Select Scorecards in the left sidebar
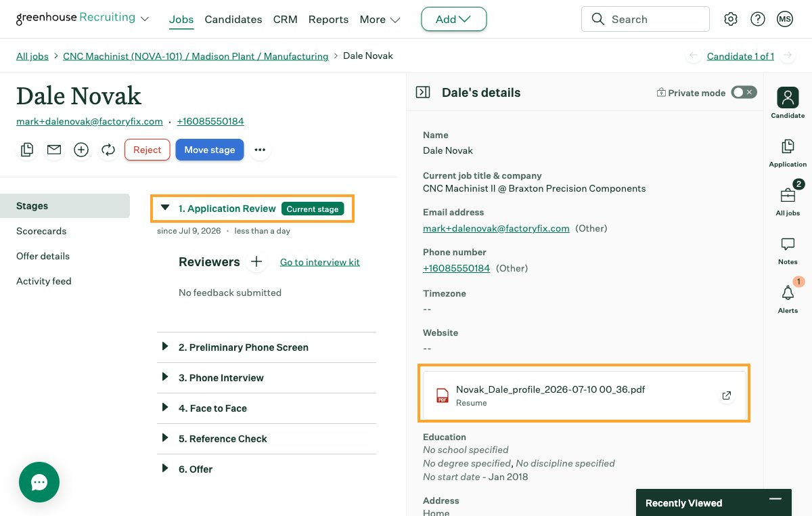This screenshot has width=812, height=516. (x=41, y=231)
